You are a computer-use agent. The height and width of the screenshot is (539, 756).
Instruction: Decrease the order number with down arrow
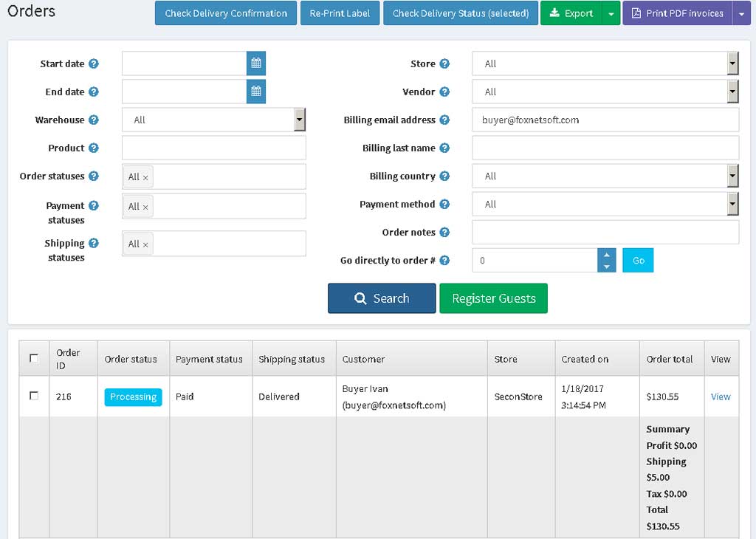(607, 266)
